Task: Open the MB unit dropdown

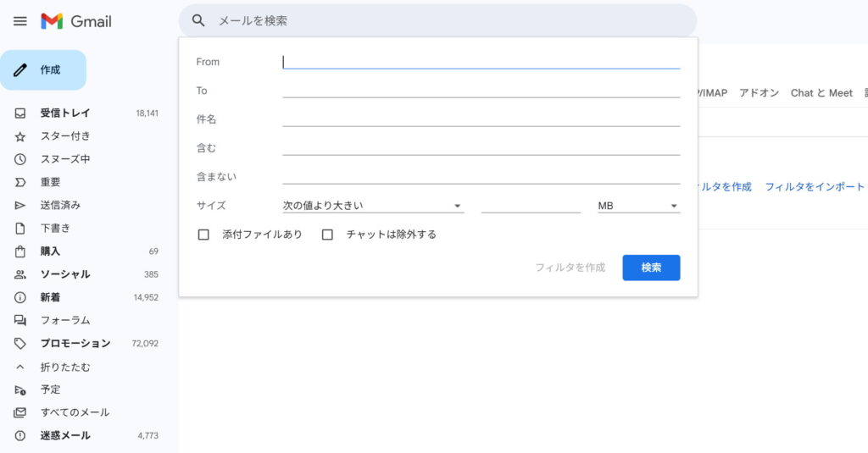Action: point(638,206)
